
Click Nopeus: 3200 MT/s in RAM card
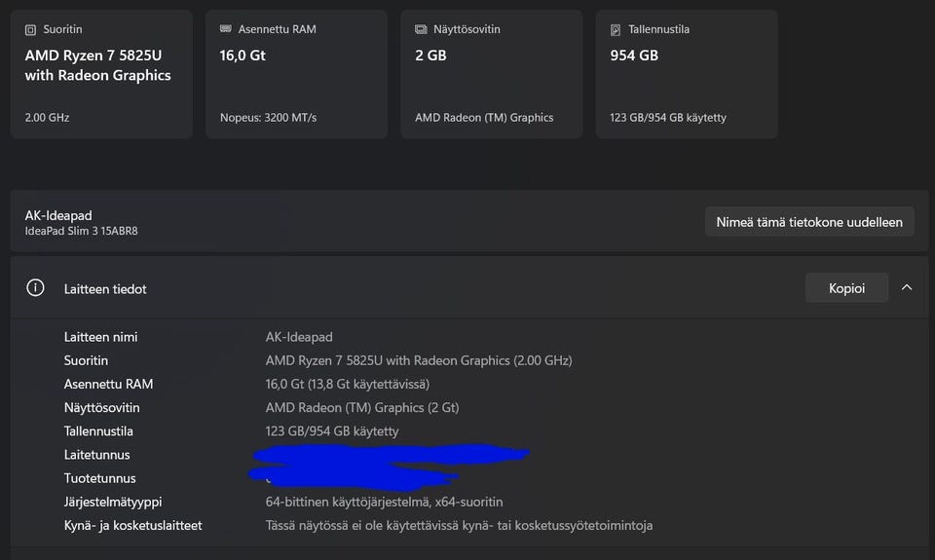pos(269,118)
